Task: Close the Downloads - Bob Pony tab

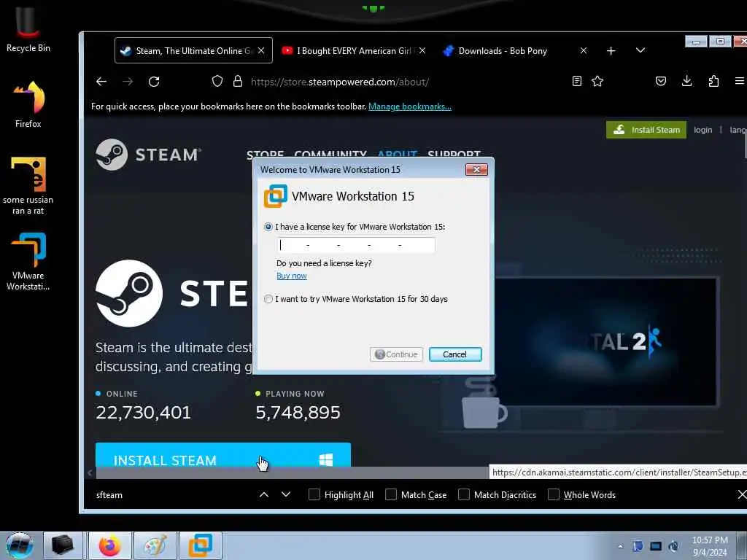Action: pos(583,50)
